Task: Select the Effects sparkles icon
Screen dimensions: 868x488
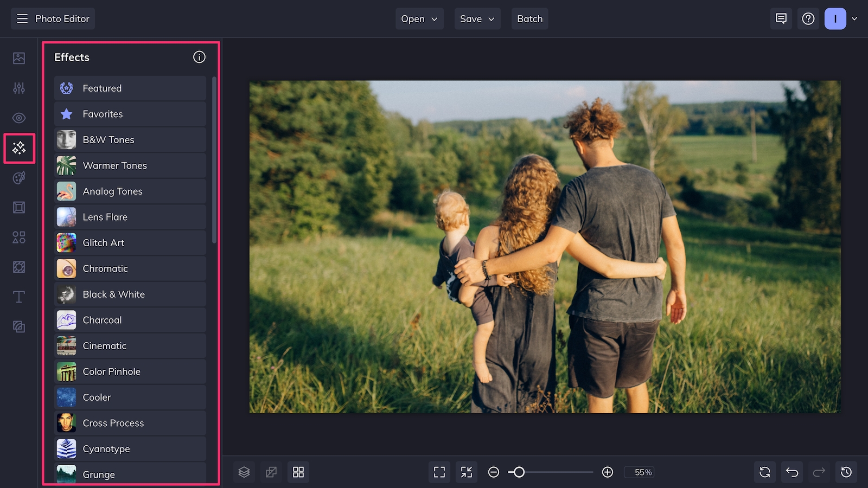Action: 18,147
